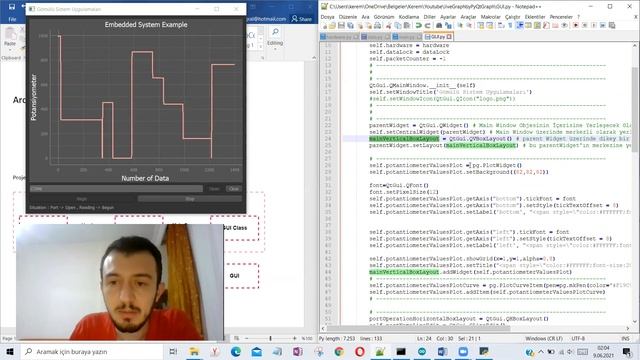Toggle the Word wrap toolbar icon

(500, 25)
